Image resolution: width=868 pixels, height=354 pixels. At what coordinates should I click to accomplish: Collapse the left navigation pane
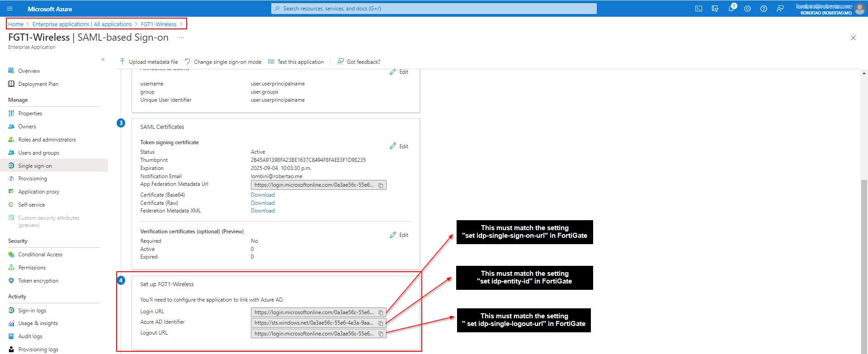(103, 60)
